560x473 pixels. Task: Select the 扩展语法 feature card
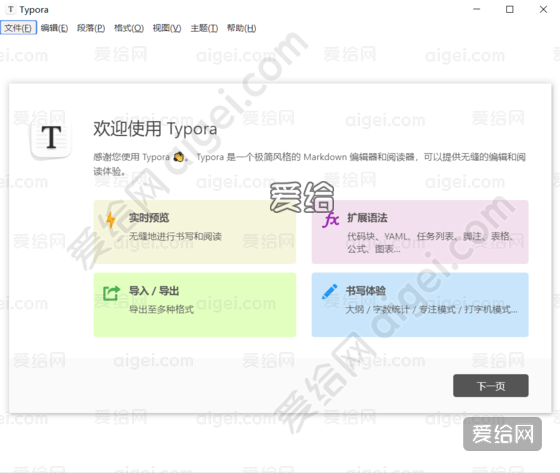[420, 232]
